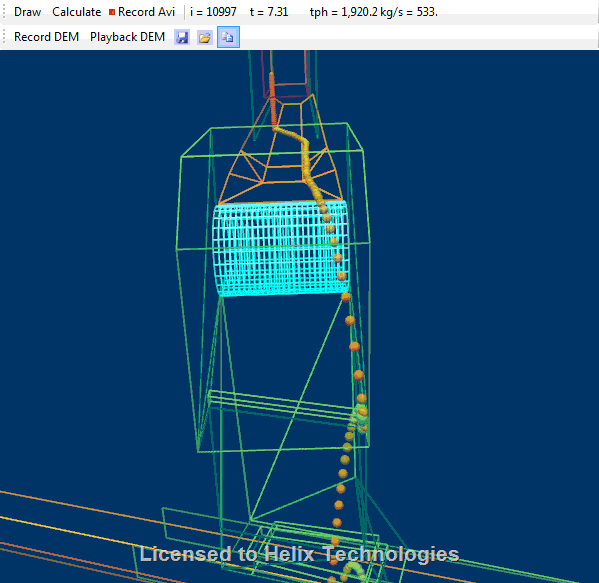Image resolution: width=599 pixels, height=583 pixels.
Task: Click the iteration counter i = 10997
Action: [213, 12]
